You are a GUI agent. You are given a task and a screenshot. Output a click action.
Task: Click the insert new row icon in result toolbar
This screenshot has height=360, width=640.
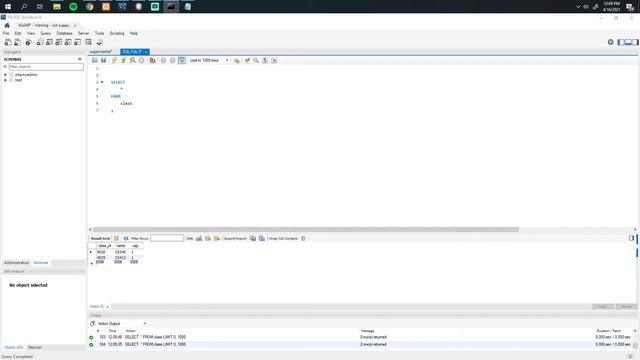pyautogui.click(x=208, y=238)
